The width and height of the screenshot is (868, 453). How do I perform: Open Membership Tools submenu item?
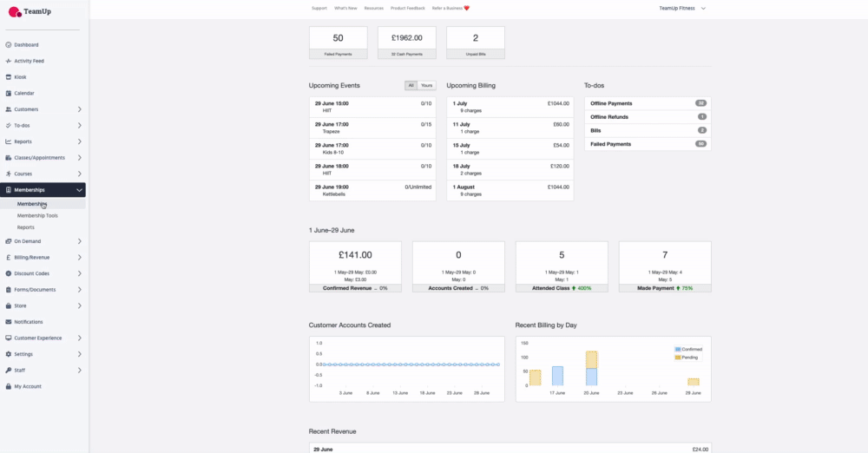tap(37, 215)
